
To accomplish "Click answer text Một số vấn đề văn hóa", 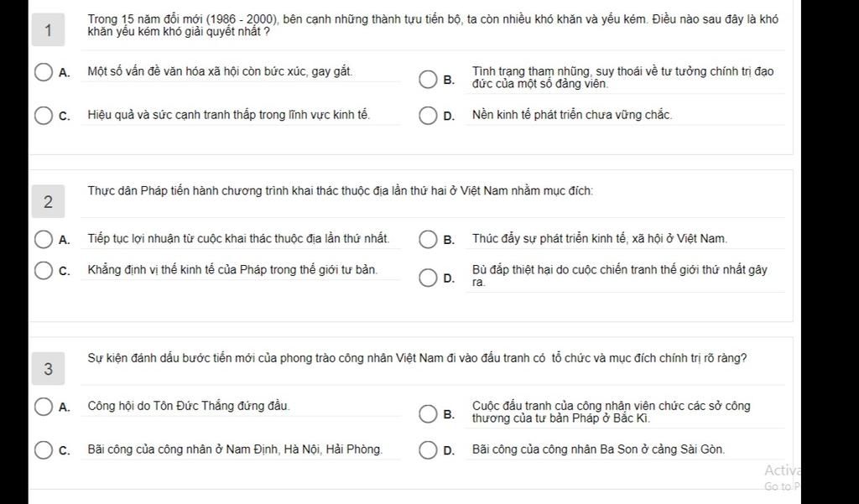I will [220, 71].
